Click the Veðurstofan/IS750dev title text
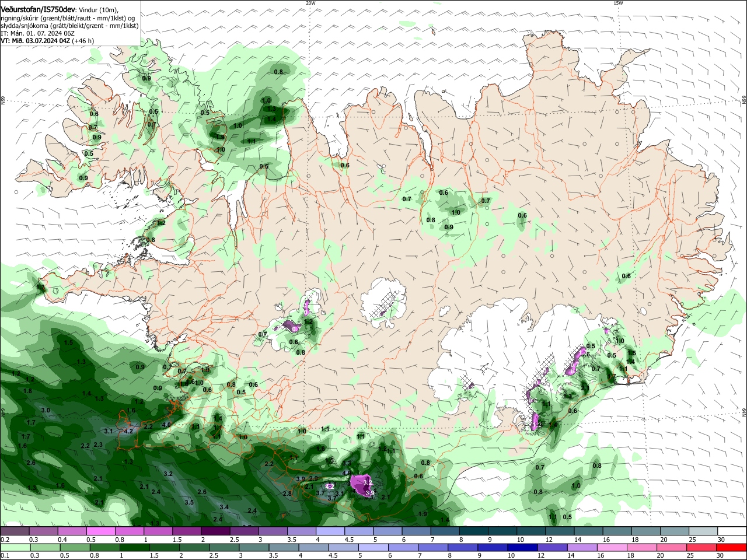This screenshot has width=747, height=560. [x=38, y=10]
